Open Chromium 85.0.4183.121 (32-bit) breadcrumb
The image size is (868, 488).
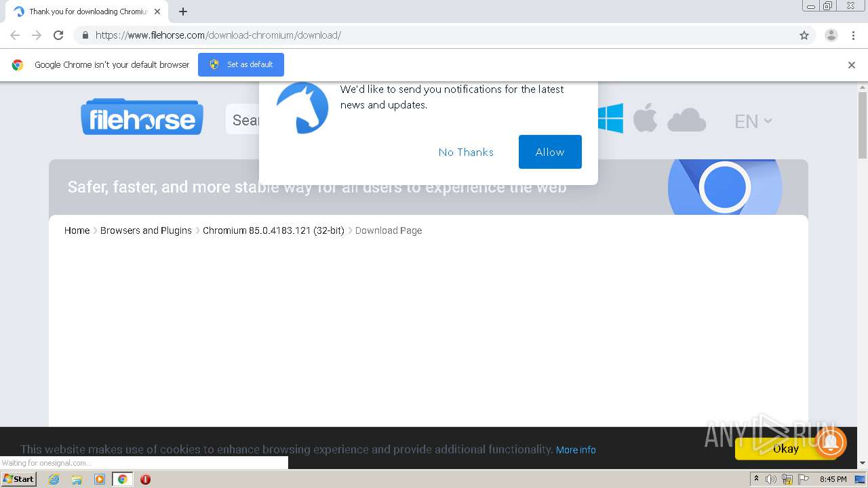coord(273,230)
